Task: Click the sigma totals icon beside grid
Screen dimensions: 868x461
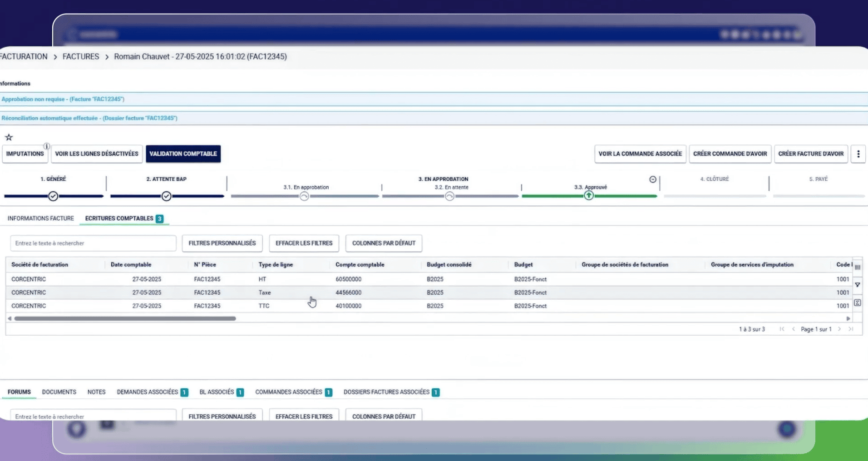Action: [857, 302]
